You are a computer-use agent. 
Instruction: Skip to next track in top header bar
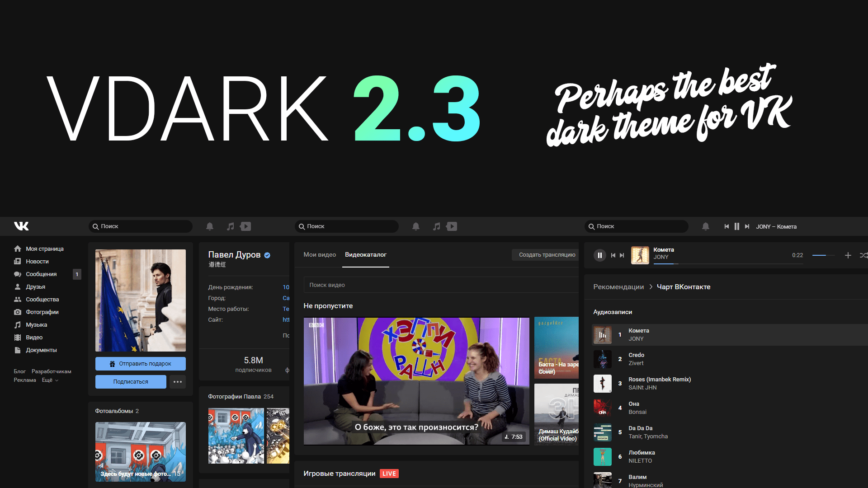747,226
